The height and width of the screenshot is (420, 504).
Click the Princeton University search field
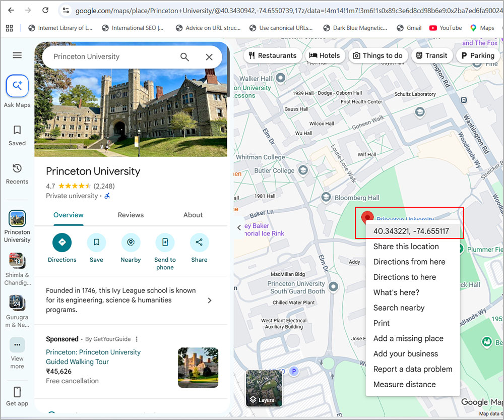point(112,57)
